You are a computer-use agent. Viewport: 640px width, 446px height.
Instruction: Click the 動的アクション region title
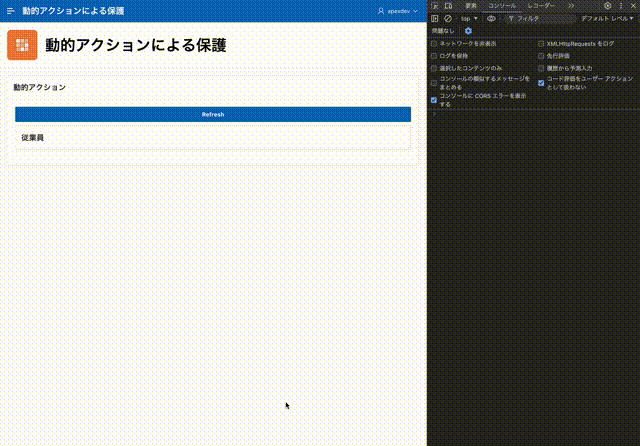40,87
